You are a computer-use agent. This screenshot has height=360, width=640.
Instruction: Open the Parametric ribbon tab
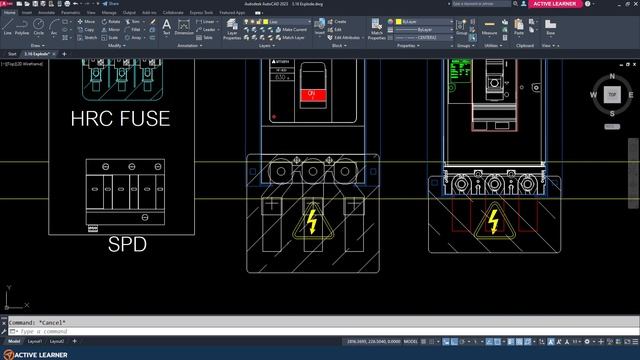70,13
